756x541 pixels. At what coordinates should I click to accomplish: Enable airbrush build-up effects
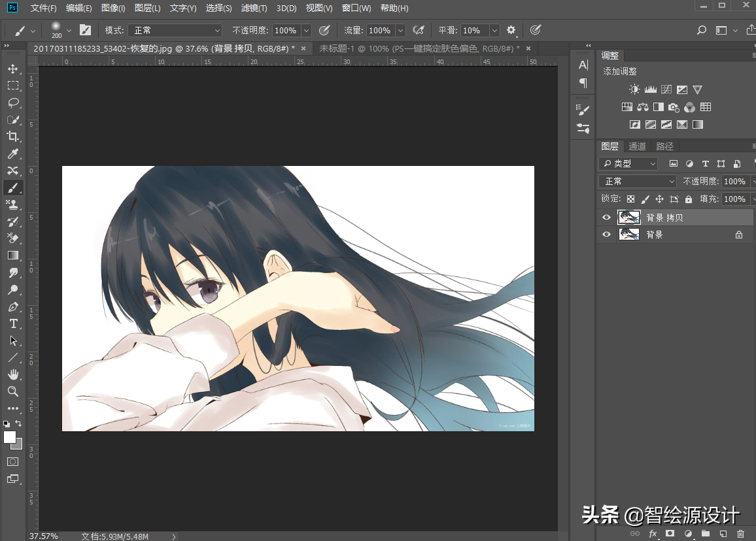419,30
